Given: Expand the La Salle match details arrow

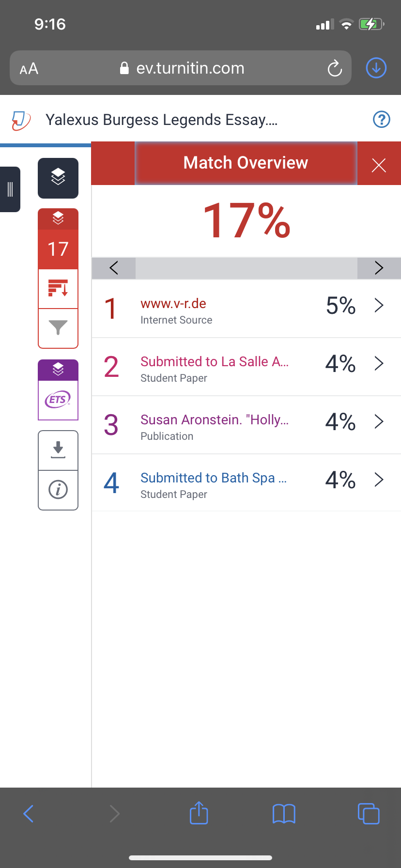Looking at the screenshot, I should pyautogui.click(x=379, y=364).
